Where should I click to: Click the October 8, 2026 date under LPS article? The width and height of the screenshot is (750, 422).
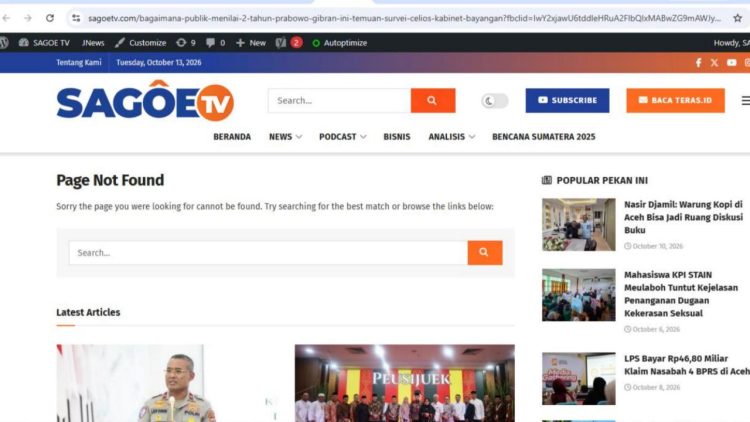point(652,387)
